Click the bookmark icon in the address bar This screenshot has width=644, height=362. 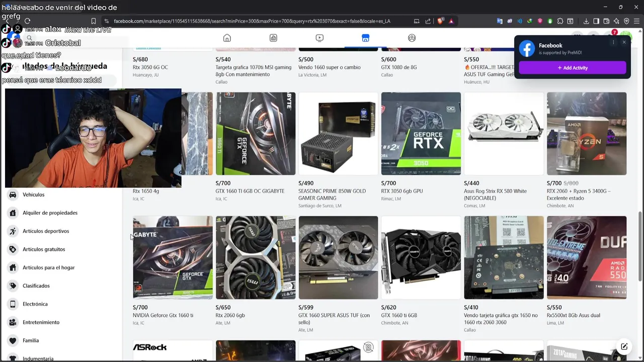94,21
